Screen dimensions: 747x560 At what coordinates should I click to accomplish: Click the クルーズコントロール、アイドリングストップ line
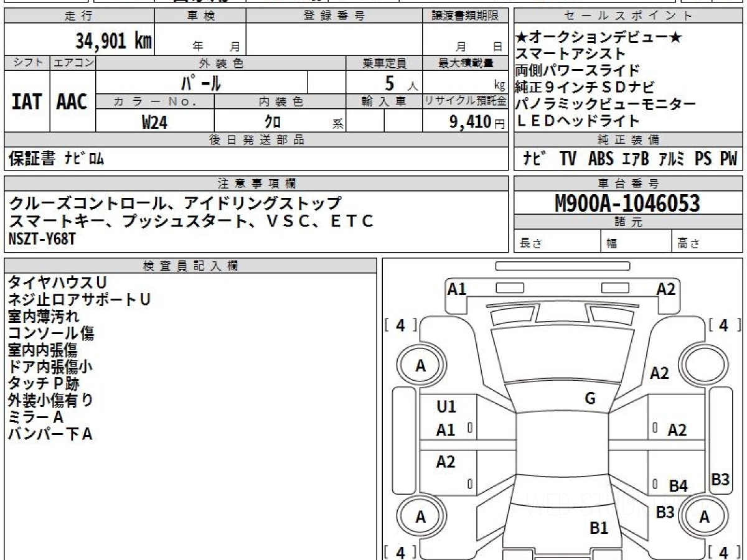click(176, 203)
